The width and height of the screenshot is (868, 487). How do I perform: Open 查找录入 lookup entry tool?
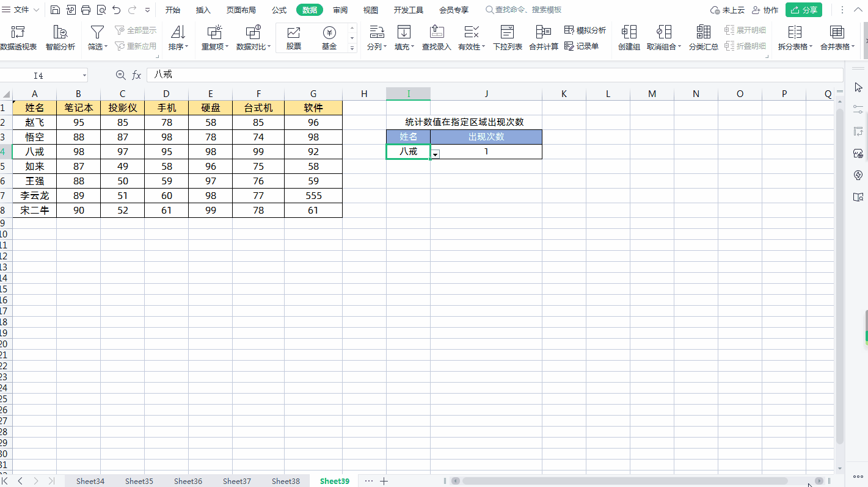437,38
